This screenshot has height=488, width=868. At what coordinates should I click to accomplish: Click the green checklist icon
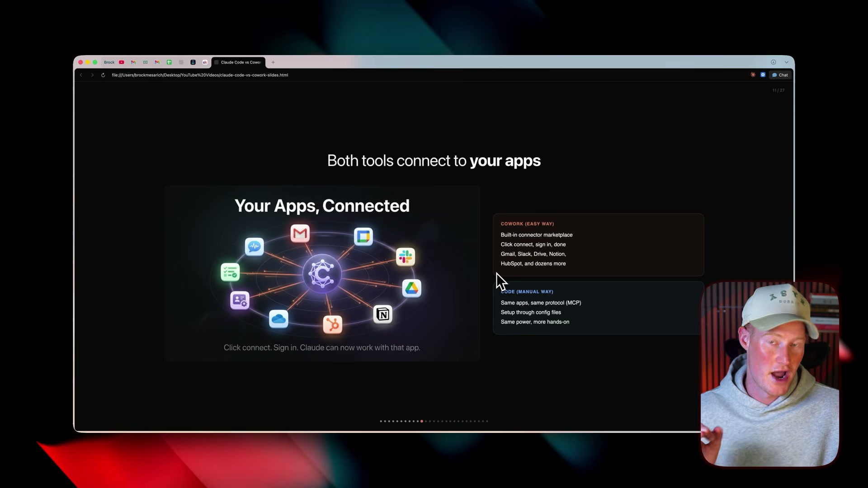tap(230, 272)
